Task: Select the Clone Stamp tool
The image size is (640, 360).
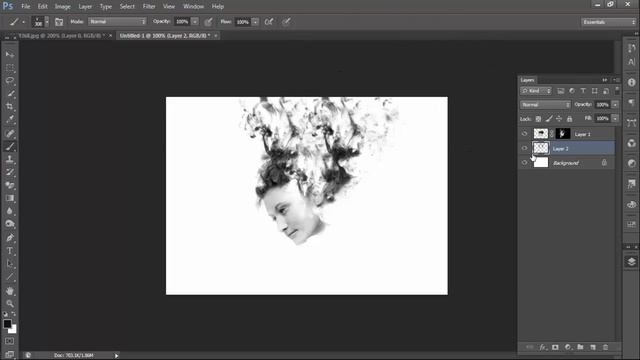Action: click(10, 160)
